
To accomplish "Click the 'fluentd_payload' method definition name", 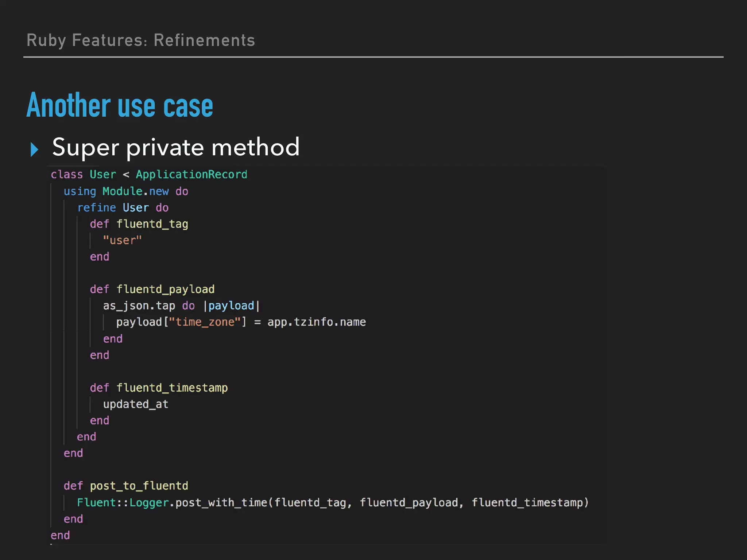I will point(165,289).
